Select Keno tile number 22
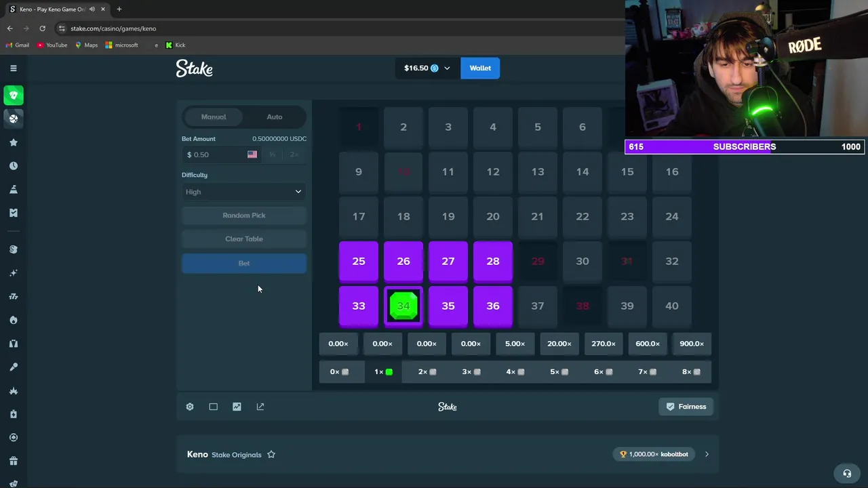Image resolution: width=868 pixels, height=488 pixels. click(583, 216)
